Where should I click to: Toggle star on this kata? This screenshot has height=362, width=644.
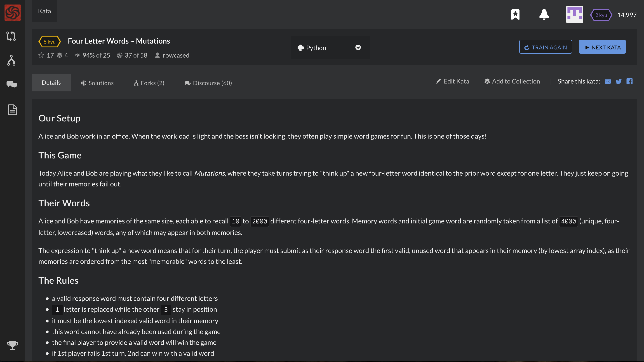pos(42,55)
